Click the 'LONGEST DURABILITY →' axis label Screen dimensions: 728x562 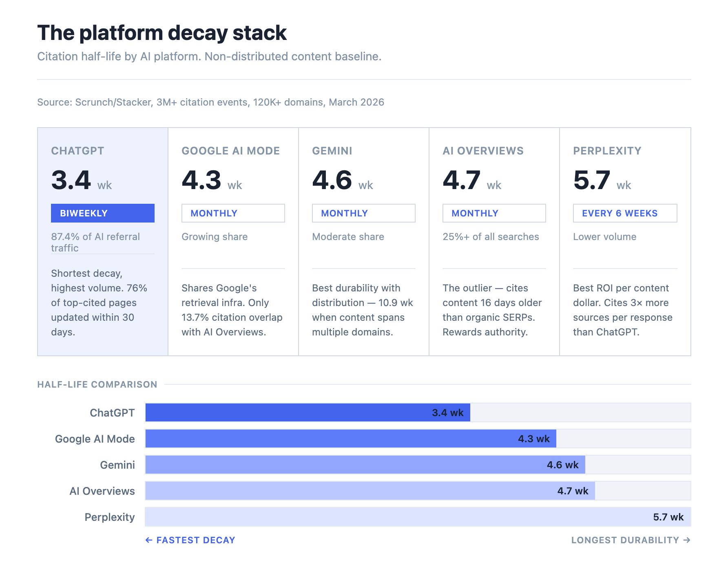pyautogui.click(x=631, y=540)
